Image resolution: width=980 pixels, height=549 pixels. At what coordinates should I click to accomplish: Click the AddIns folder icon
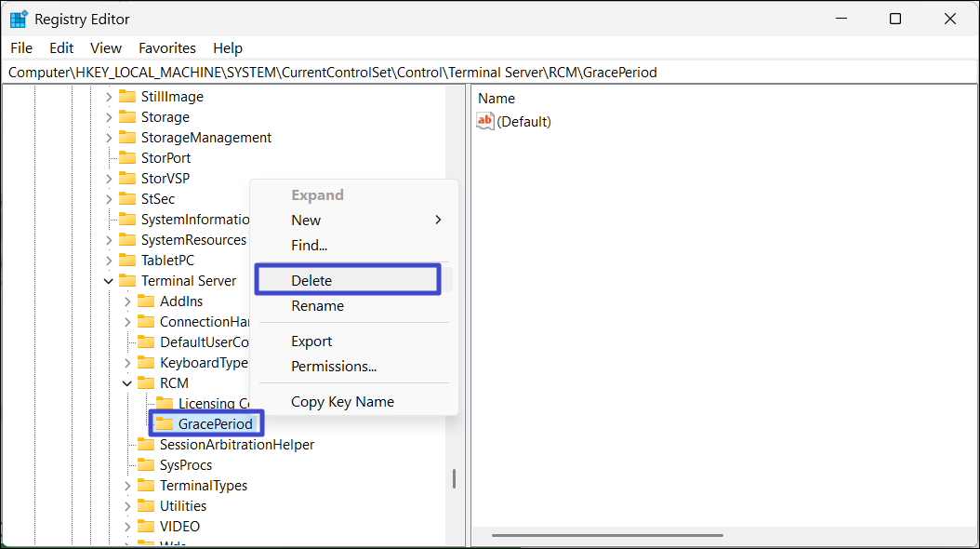(x=146, y=301)
